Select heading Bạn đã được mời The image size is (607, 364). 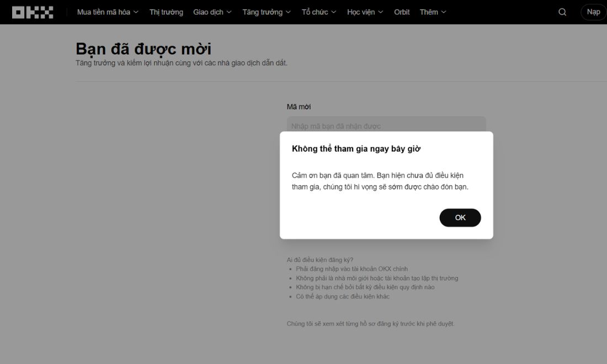[143, 49]
